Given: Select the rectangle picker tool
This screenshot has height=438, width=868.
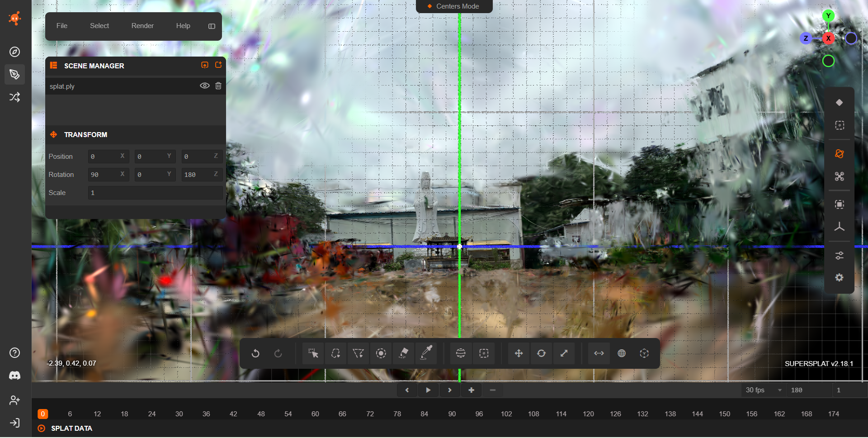Looking at the screenshot, I should pyautogui.click(x=313, y=353).
